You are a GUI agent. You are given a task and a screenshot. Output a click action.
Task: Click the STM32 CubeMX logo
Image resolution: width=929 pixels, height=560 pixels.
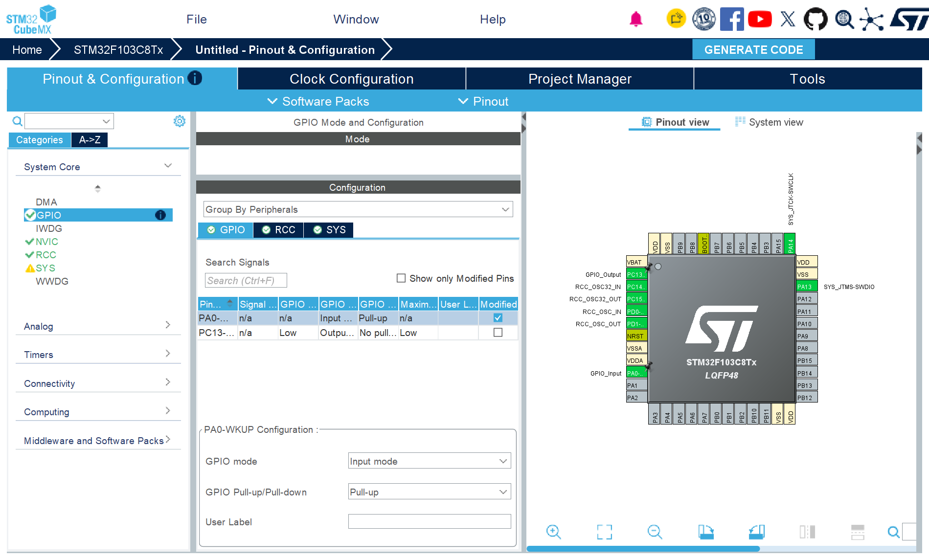[x=31, y=20]
